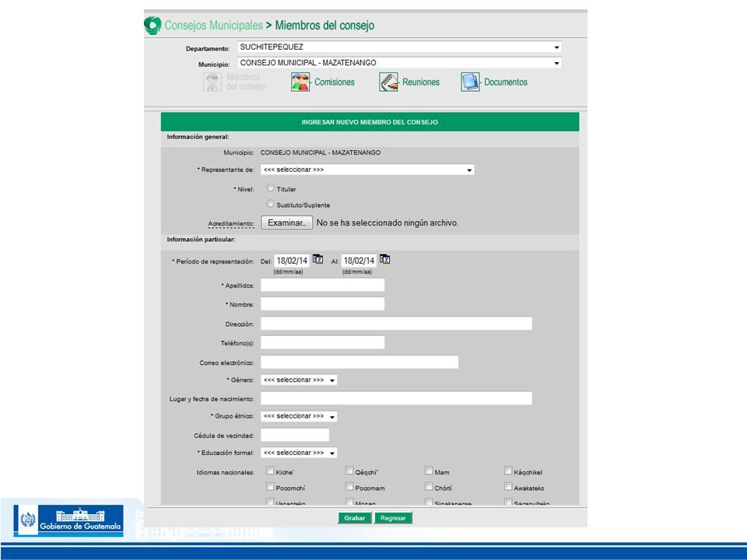Click the Información particular label

(201, 240)
